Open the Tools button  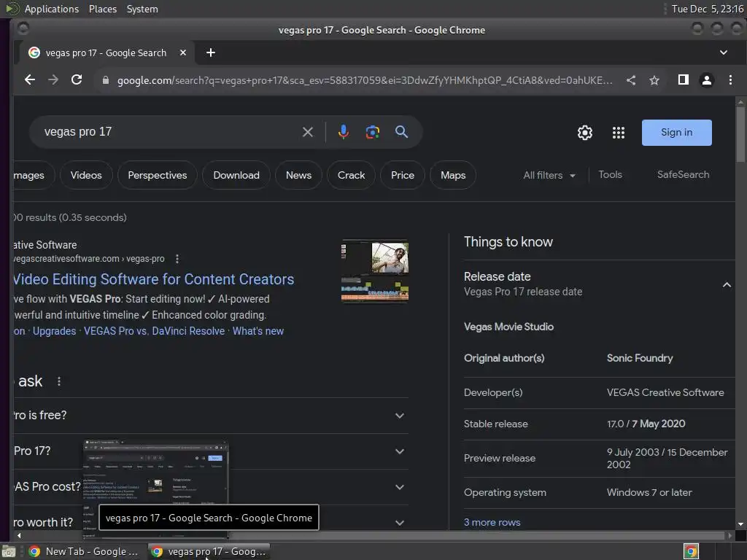click(610, 175)
